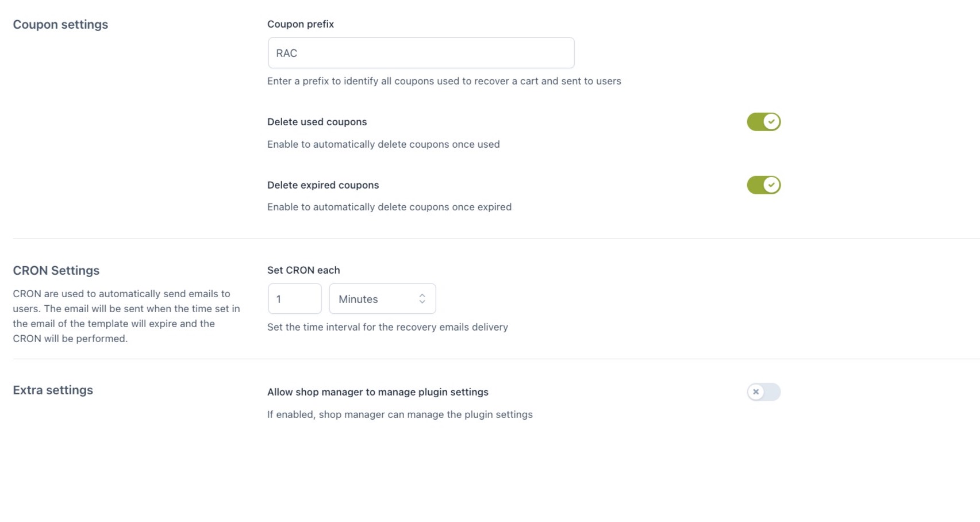Click the Set CRON each label
The image size is (980, 522).
[303, 270]
